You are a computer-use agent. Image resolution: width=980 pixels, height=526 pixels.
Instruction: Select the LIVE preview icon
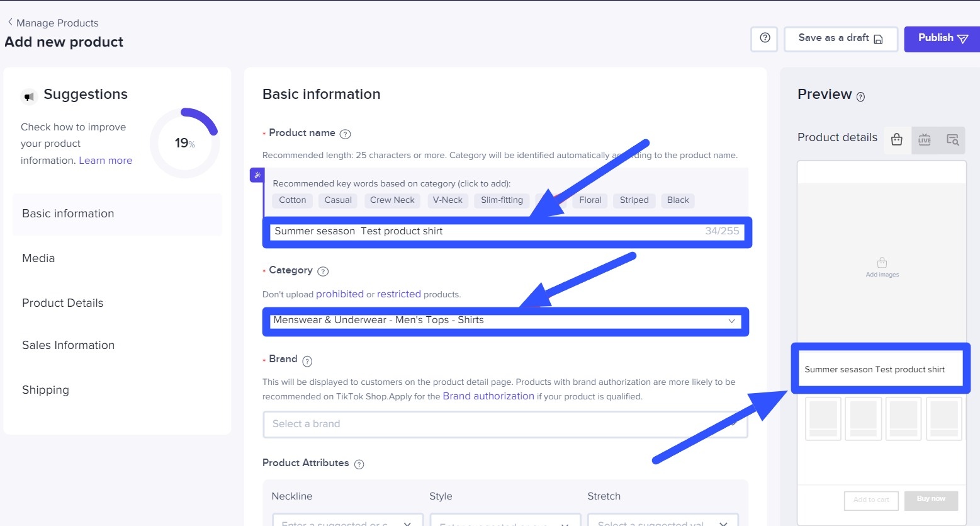click(x=924, y=140)
